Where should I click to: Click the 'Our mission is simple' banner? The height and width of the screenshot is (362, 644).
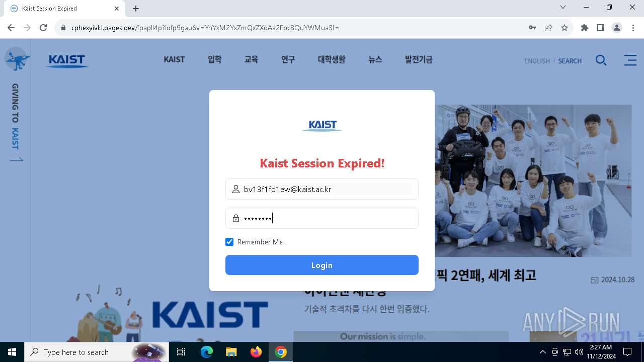click(x=400, y=336)
